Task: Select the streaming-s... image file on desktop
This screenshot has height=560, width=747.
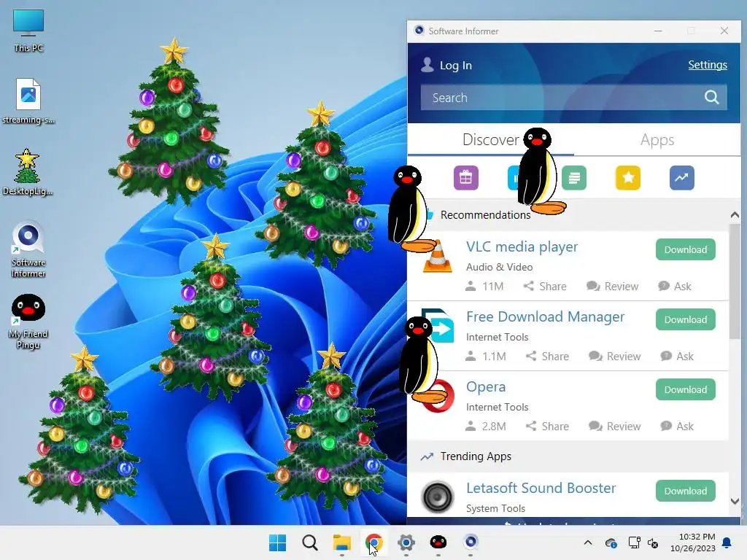Action: click(x=28, y=101)
